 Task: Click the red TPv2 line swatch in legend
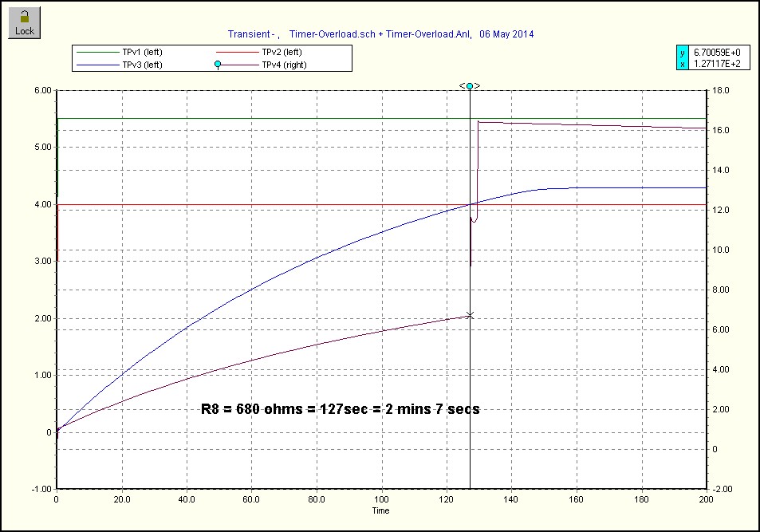[x=238, y=53]
